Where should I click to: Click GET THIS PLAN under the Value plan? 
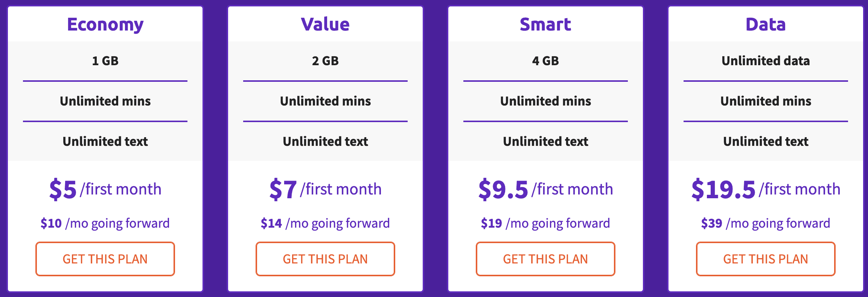pos(325,259)
